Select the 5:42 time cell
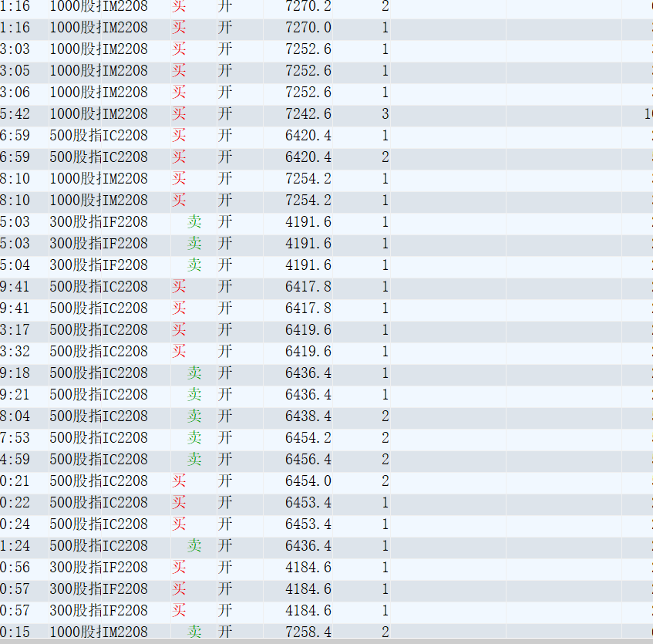653x644 pixels. [15, 113]
